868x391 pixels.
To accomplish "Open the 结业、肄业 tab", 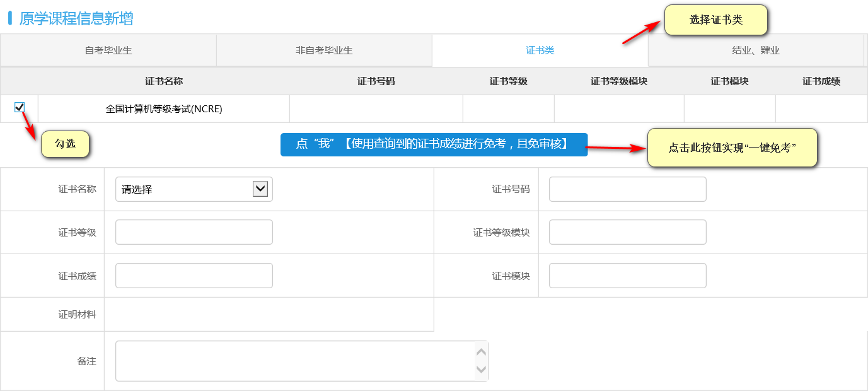I will click(x=755, y=50).
